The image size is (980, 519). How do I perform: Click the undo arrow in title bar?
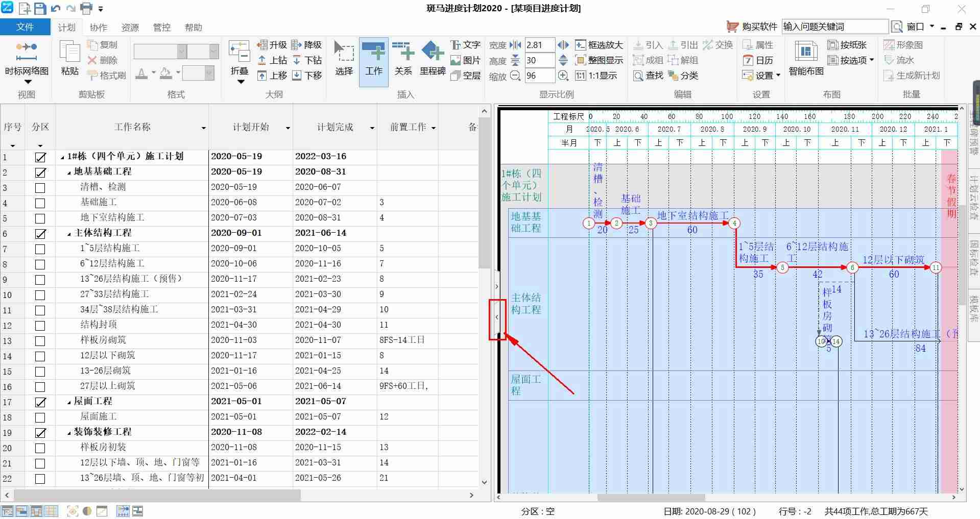click(55, 8)
